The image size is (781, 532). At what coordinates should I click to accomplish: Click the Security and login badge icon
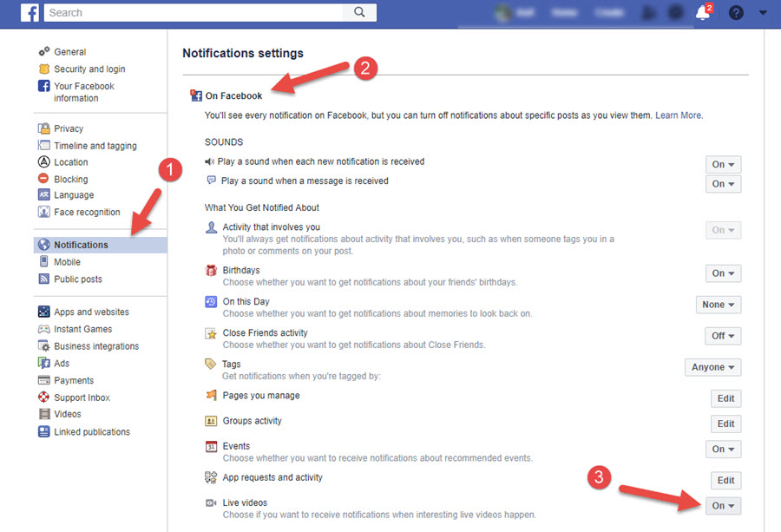(x=44, y=69)
